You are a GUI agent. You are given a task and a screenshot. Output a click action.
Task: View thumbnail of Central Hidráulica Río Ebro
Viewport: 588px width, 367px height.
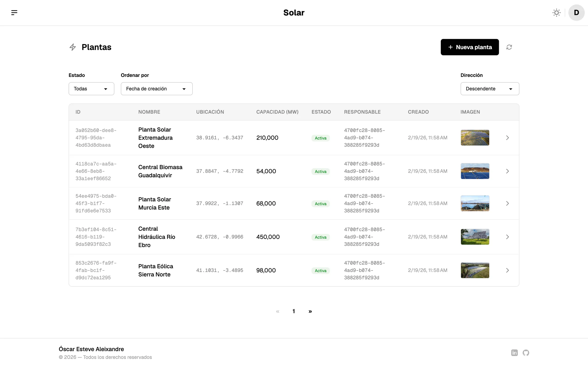click(475, 237)
